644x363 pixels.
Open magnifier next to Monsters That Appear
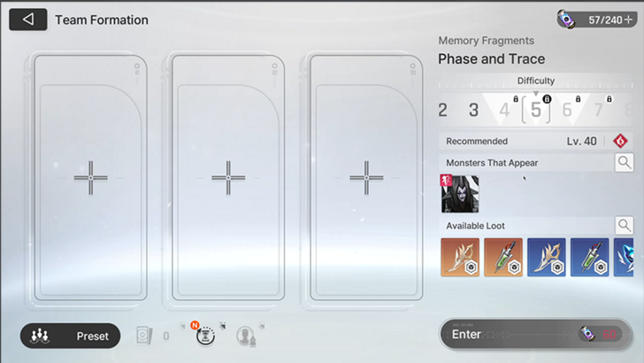tap(624, 163)
